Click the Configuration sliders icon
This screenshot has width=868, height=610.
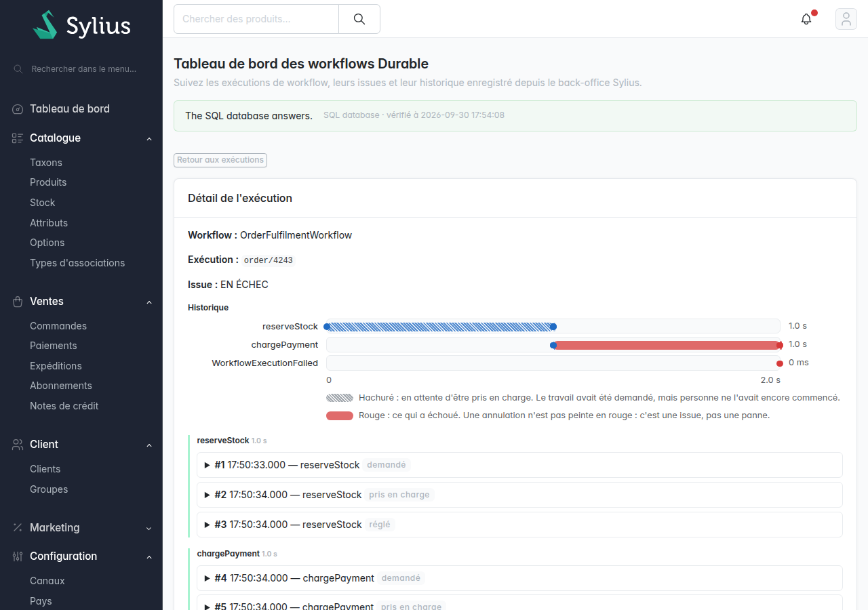pos(18,556)
